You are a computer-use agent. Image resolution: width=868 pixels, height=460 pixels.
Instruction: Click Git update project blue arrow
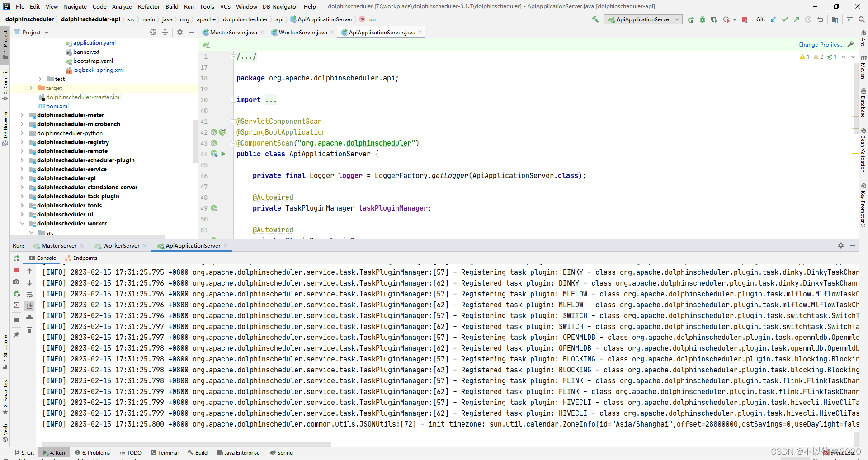coord(773,19)
